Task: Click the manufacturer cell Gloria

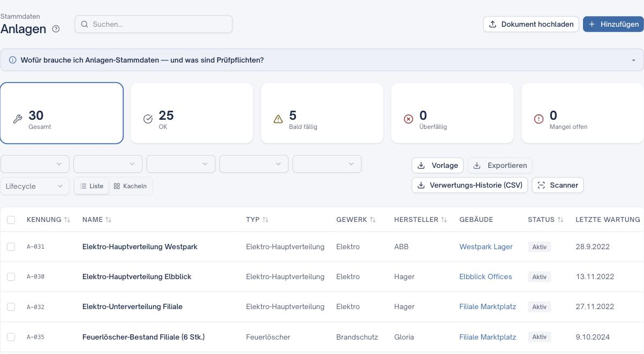Action: 404,337
